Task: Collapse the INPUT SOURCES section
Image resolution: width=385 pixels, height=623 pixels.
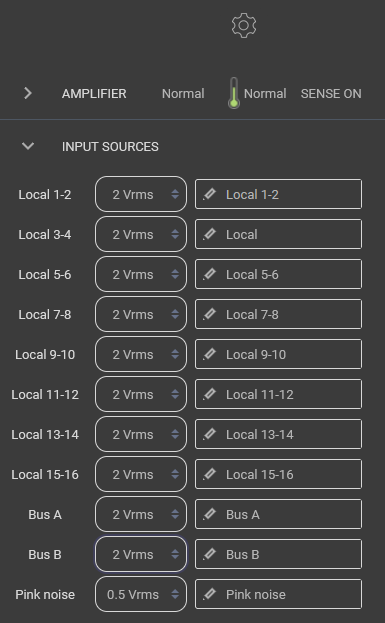Action: point(28,146)
